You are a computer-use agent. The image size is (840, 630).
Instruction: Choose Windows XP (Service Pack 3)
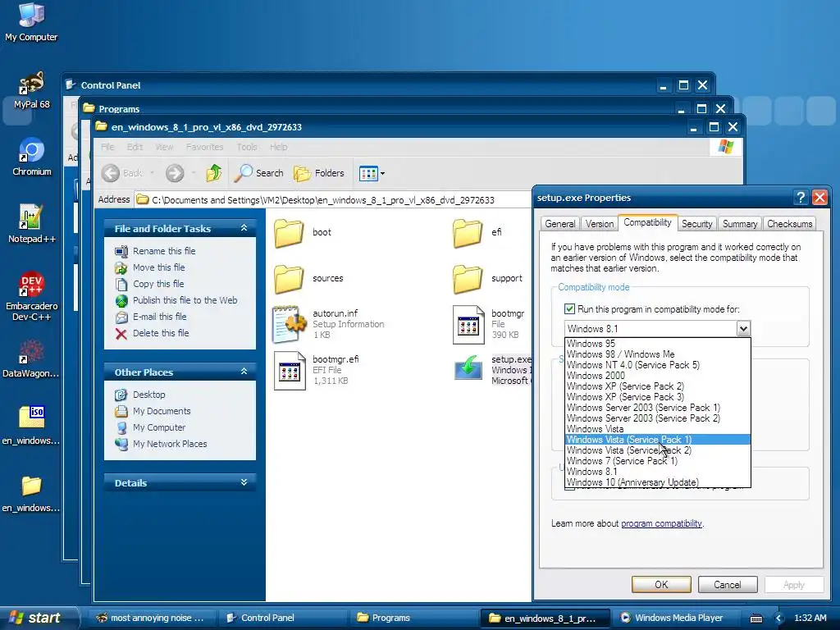(658, 397)
